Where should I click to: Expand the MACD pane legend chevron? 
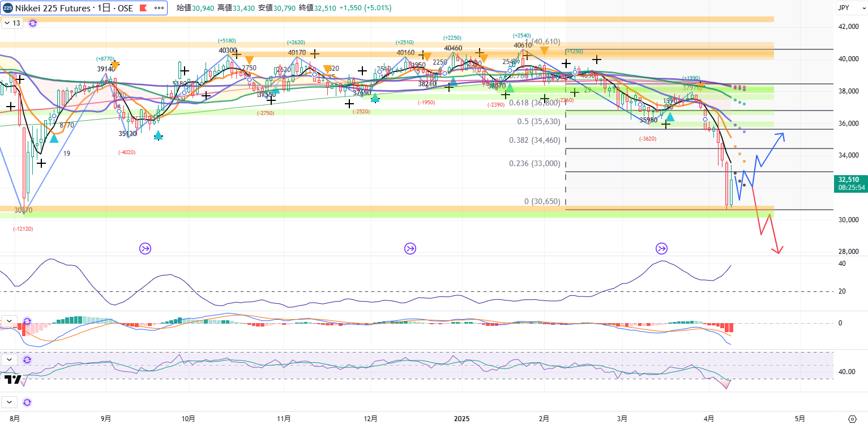[9, 321]
